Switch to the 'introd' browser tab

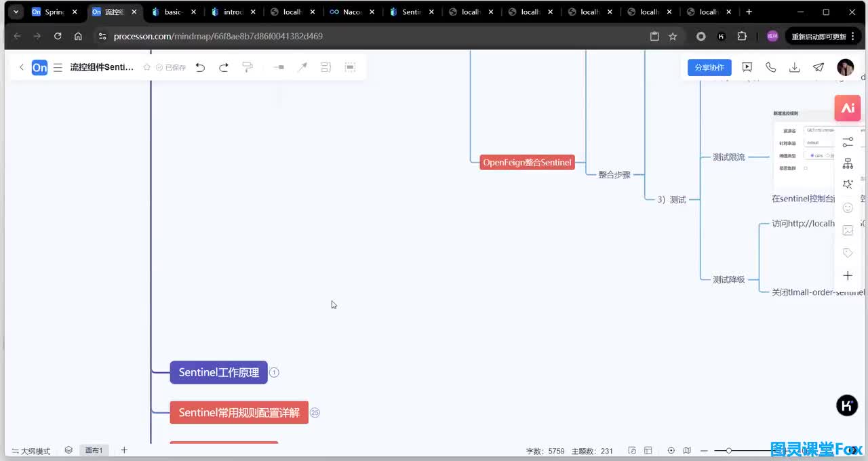tap(233, 12)
